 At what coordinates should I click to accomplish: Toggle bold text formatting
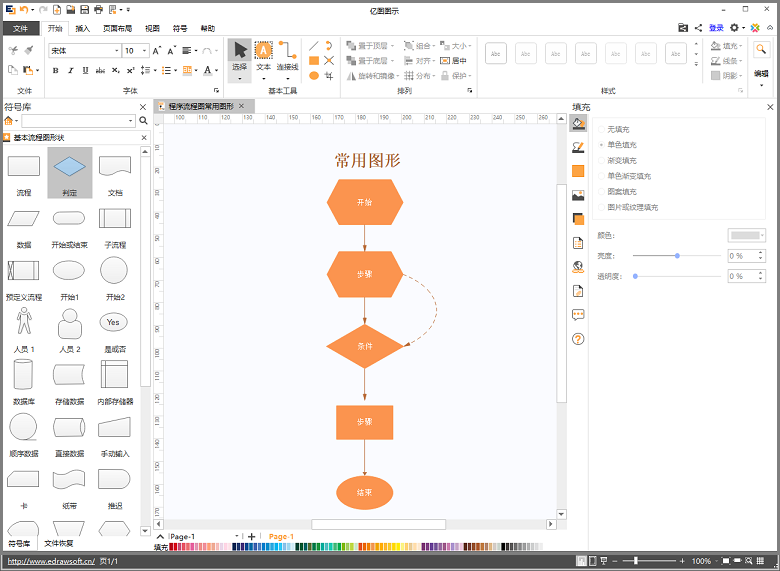(56, 71)
